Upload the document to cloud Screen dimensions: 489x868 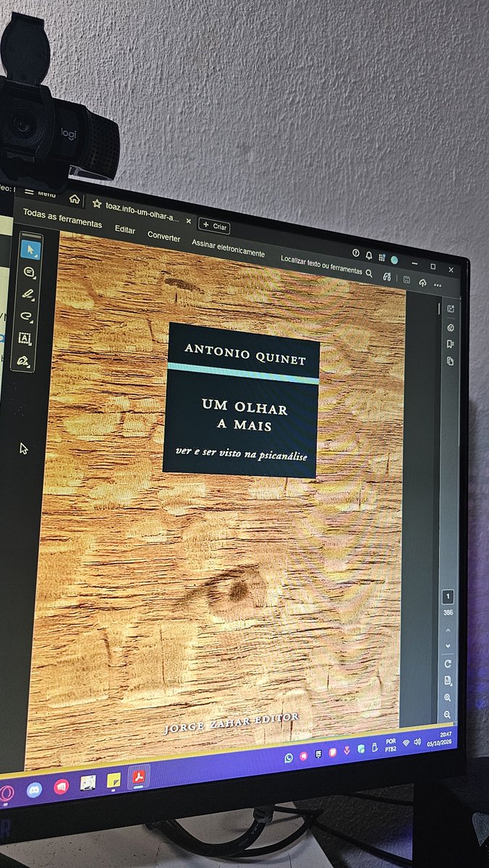(422, 283)
